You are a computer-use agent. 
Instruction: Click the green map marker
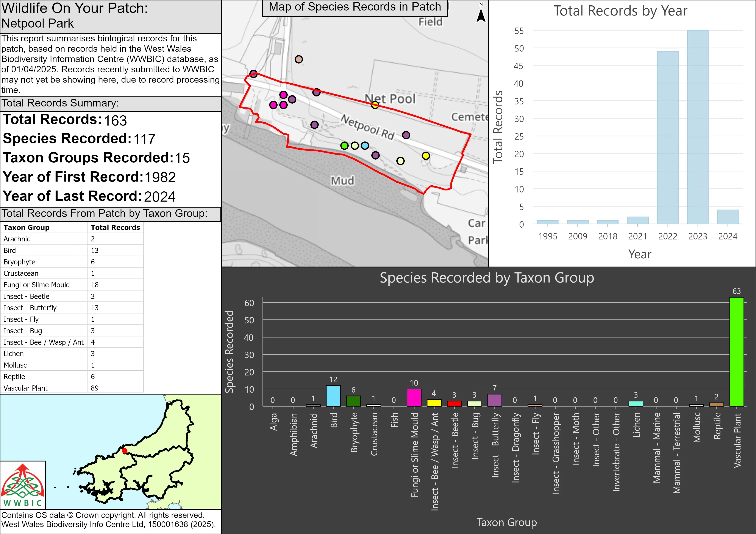[344, 145]
